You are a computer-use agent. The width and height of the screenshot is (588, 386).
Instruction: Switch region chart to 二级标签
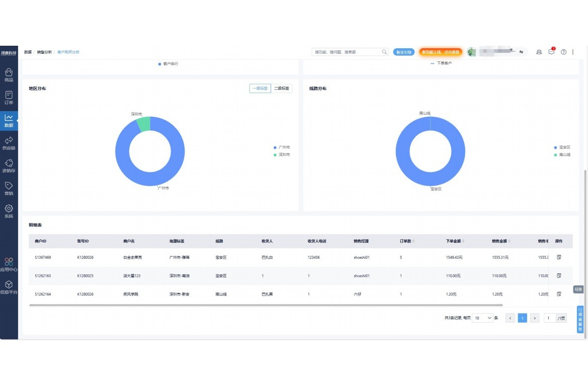pos(282,88)
